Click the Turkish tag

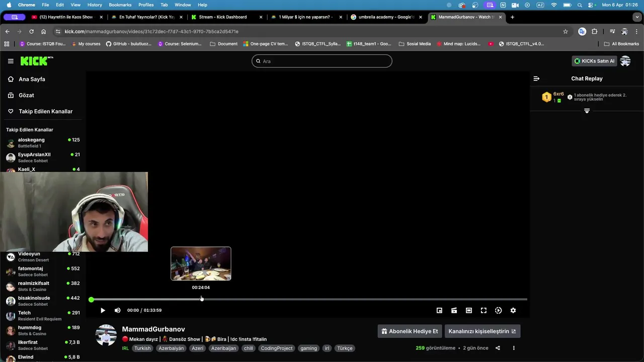coord(142,348)
